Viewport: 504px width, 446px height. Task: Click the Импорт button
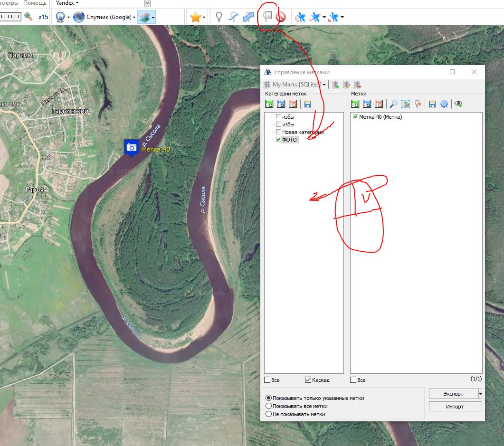455,407
